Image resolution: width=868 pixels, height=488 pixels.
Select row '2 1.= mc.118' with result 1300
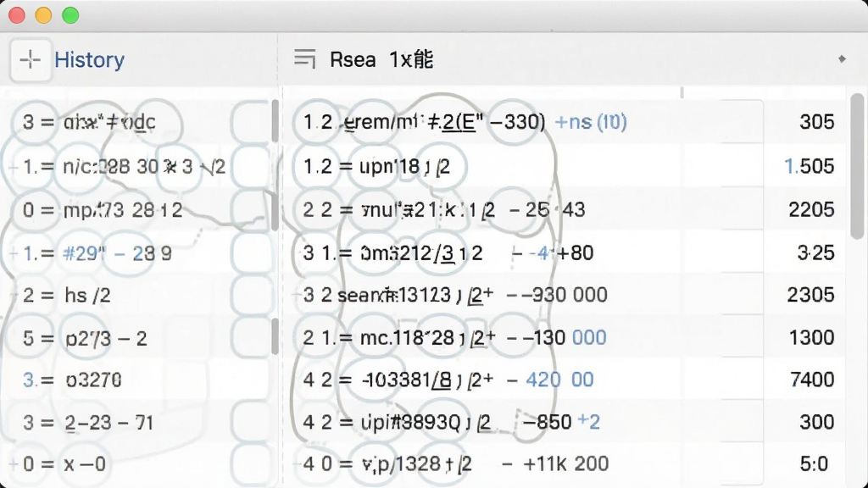(565, 337)
